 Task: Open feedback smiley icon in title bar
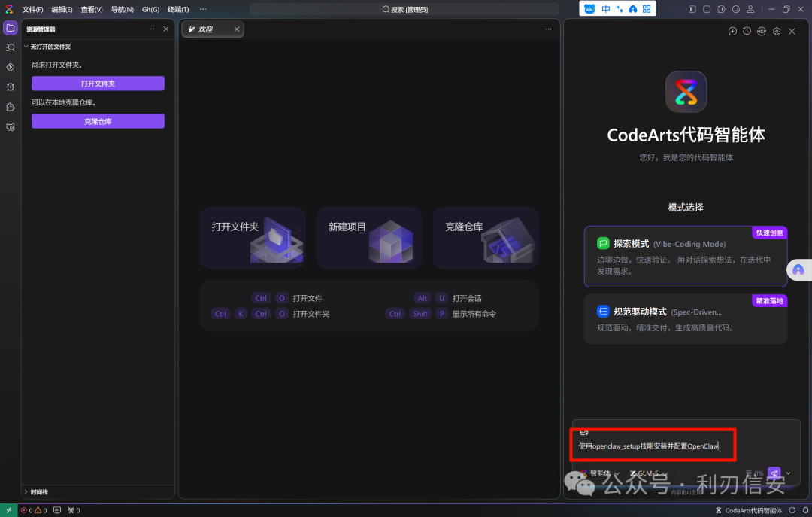coord(736,9)
